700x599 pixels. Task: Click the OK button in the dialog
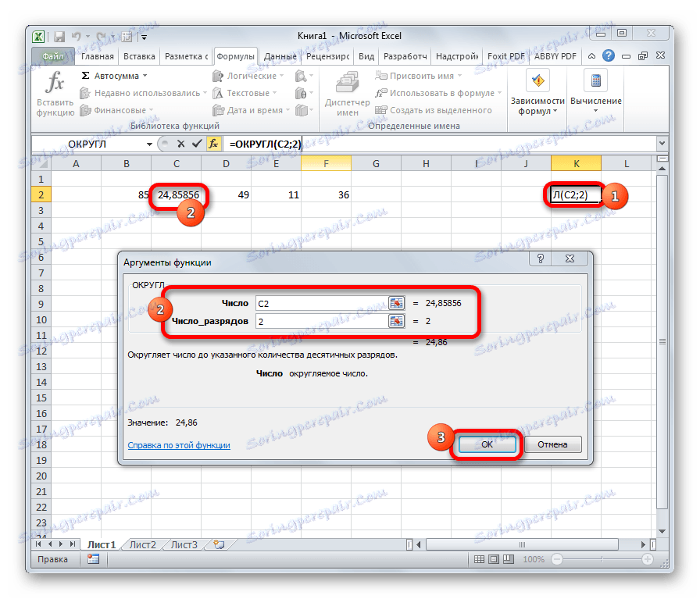tap(487, 444)
